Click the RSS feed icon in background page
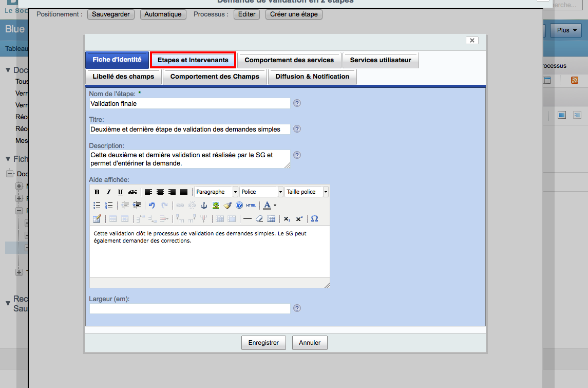Viewport: 588px width, 388px height. pyautogui.click(x=575, y=80)
